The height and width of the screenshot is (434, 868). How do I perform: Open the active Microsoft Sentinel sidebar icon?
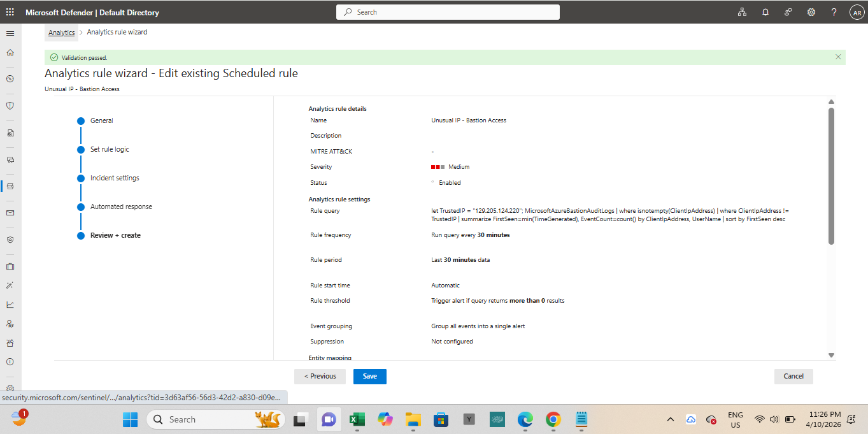(x=10, y=186)
